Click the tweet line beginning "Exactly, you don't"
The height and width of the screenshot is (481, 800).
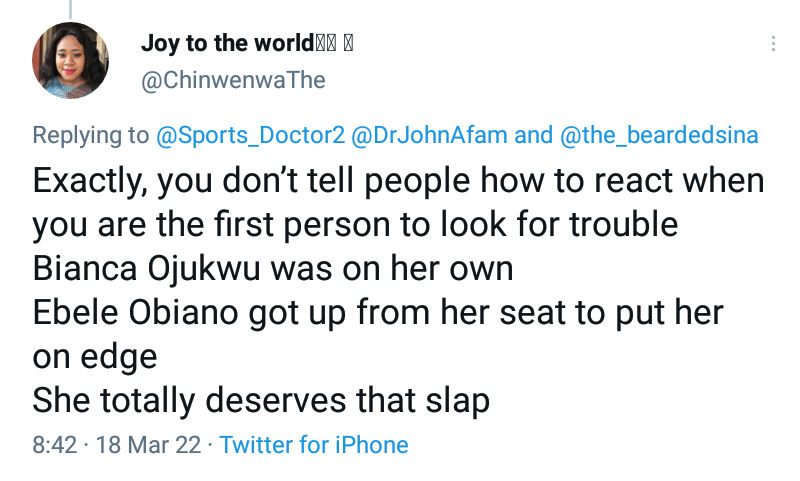coord(398,182)
